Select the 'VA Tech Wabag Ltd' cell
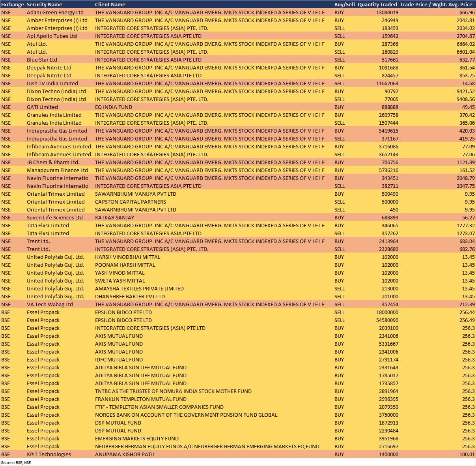 [50, 304]
